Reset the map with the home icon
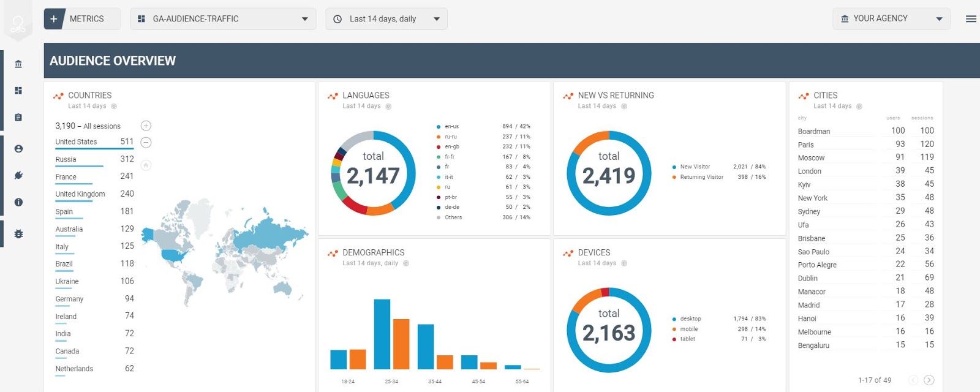 [x=146, y=165]
